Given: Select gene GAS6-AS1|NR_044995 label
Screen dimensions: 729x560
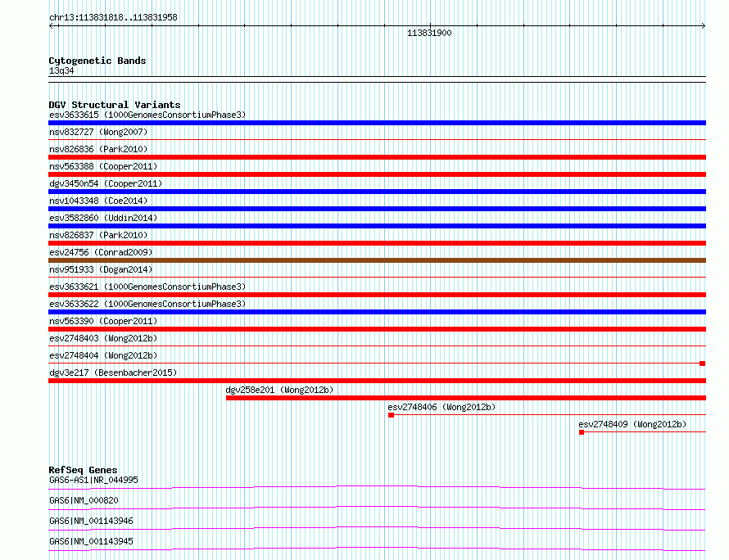Looking at the screenshot, I should point(93,480).
